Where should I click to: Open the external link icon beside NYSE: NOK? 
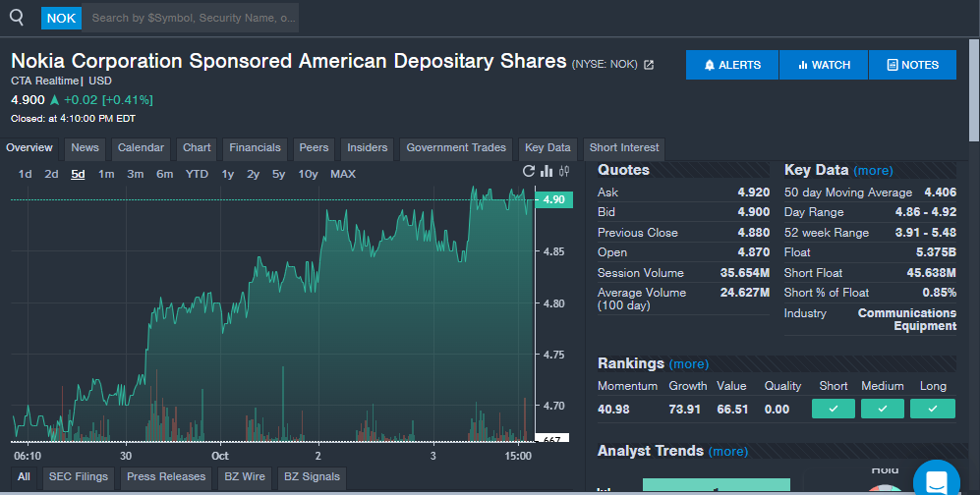pyautogui.click(x=649, y=65)
